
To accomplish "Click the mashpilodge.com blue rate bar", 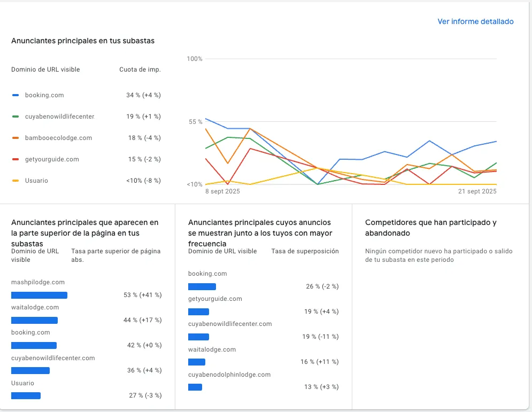I will tap(40, 296).
